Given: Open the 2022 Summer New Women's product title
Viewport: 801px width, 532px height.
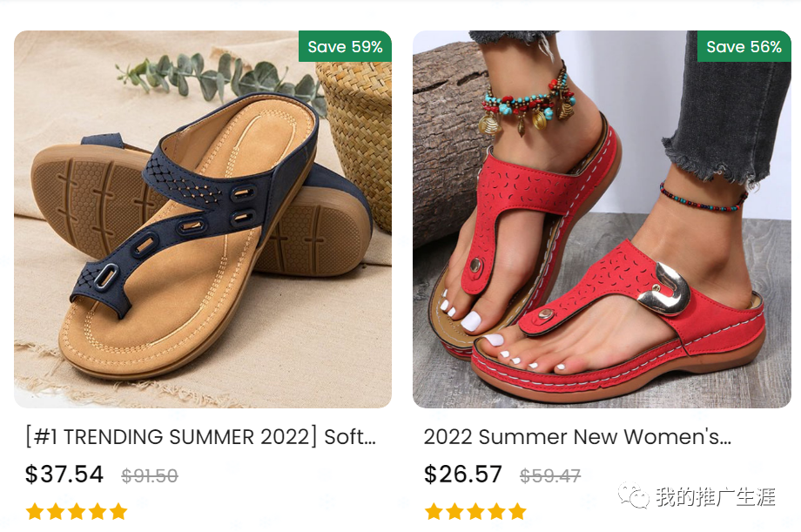Looking at the screenshot, I should (x=576, y=437).
